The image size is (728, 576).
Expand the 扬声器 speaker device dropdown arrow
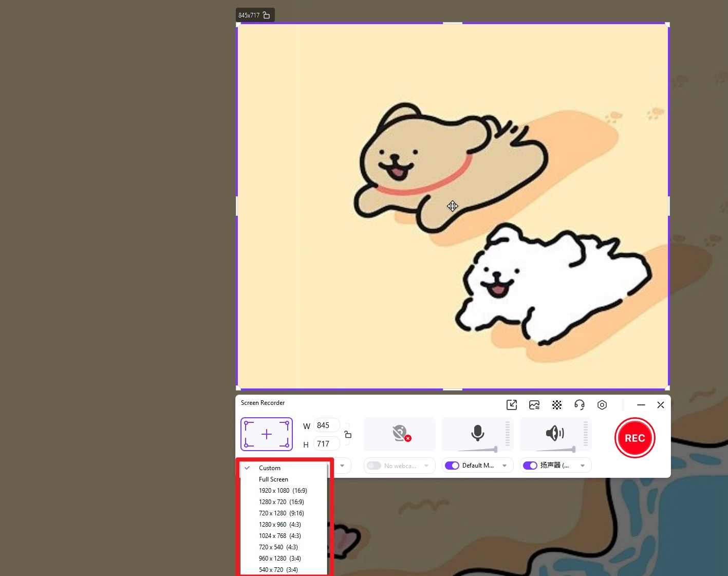pyautogui.click(x=583, y=466)
